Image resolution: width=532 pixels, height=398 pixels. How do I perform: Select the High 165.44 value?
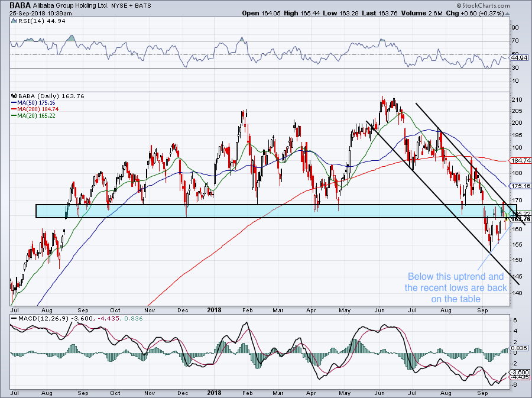pos(302,13)
